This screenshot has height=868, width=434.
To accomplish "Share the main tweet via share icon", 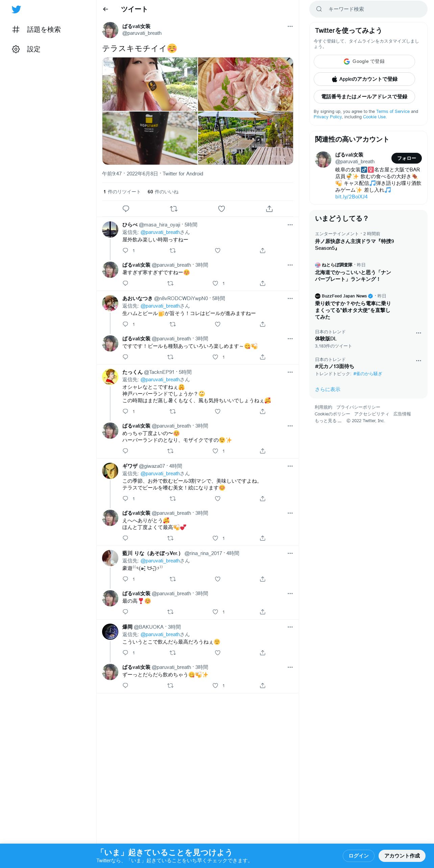I will pyautogui.click(x=269, y=209).
